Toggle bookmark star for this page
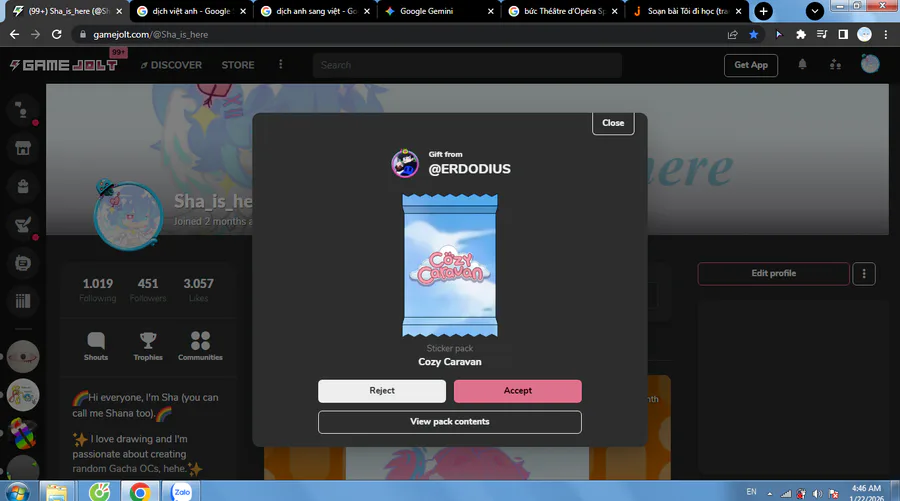900x501 pixels. pos(753,34)
